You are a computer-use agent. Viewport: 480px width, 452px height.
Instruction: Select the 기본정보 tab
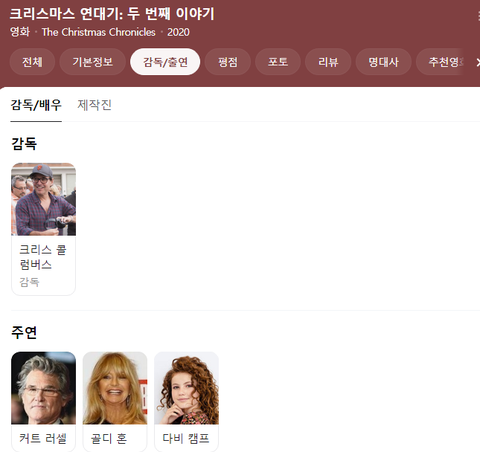93,62
